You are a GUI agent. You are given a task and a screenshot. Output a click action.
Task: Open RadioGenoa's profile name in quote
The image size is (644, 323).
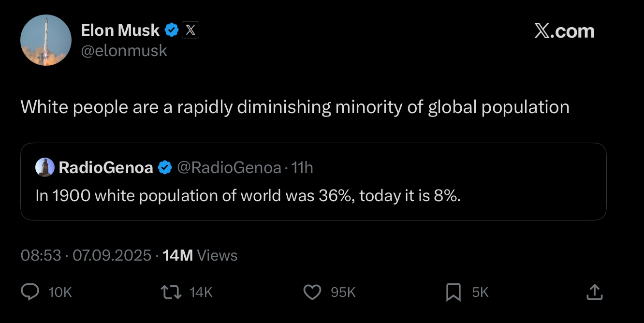pyautogui.click(x=106, y=168)
